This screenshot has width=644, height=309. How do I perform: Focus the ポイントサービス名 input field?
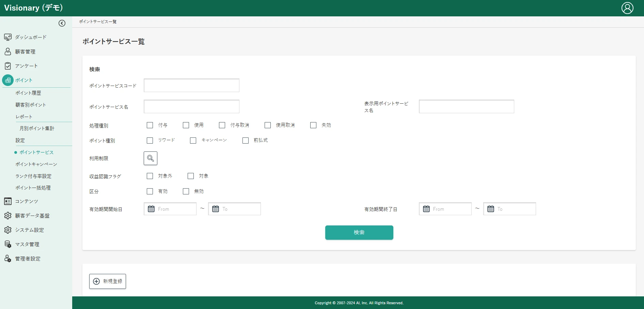tap(191, 106)
